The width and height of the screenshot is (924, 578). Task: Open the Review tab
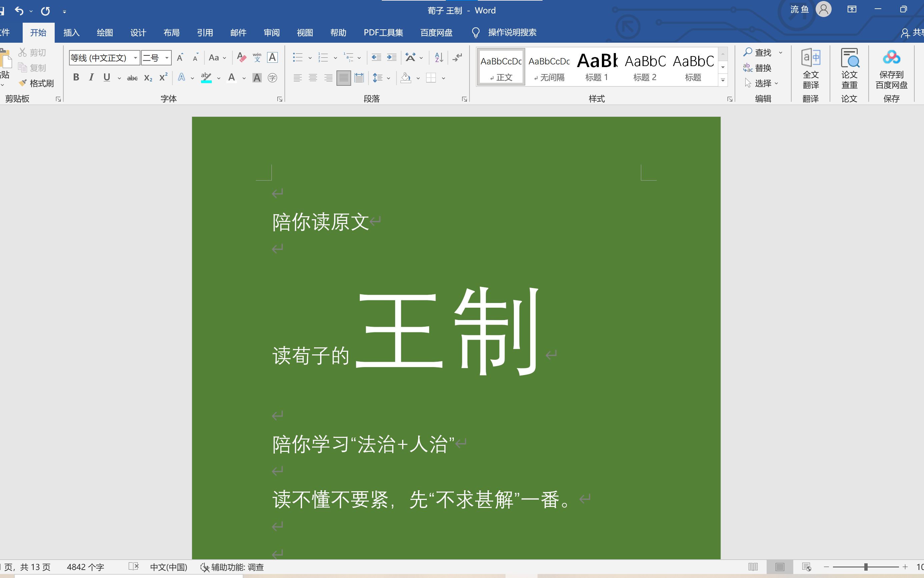point(271,32)
